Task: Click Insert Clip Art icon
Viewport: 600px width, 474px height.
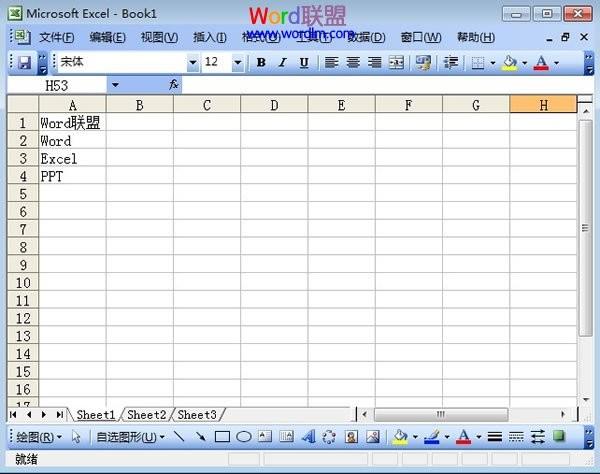Action: (351, 437)
